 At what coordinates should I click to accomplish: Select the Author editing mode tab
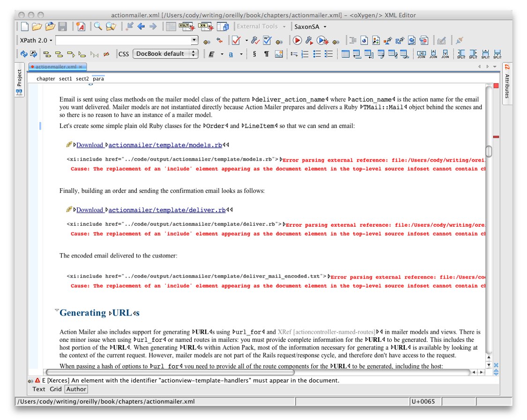pyautogui.click(x=76, y=389)
